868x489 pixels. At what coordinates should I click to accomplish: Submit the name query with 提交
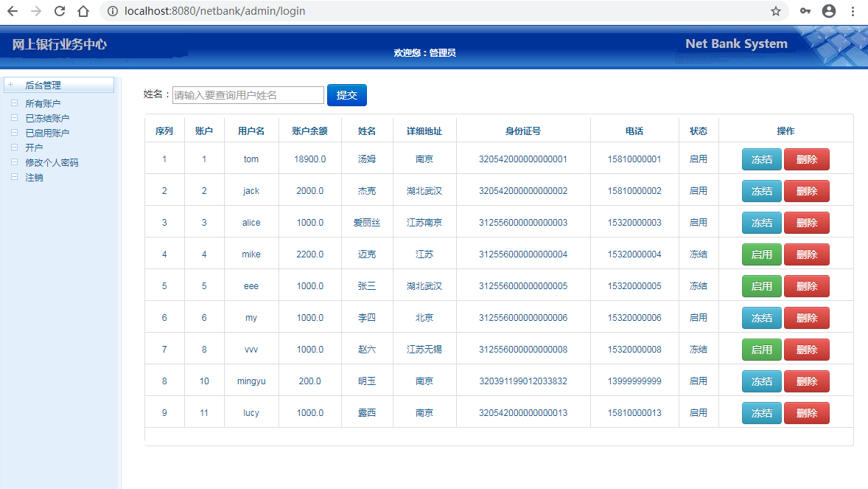346,94
